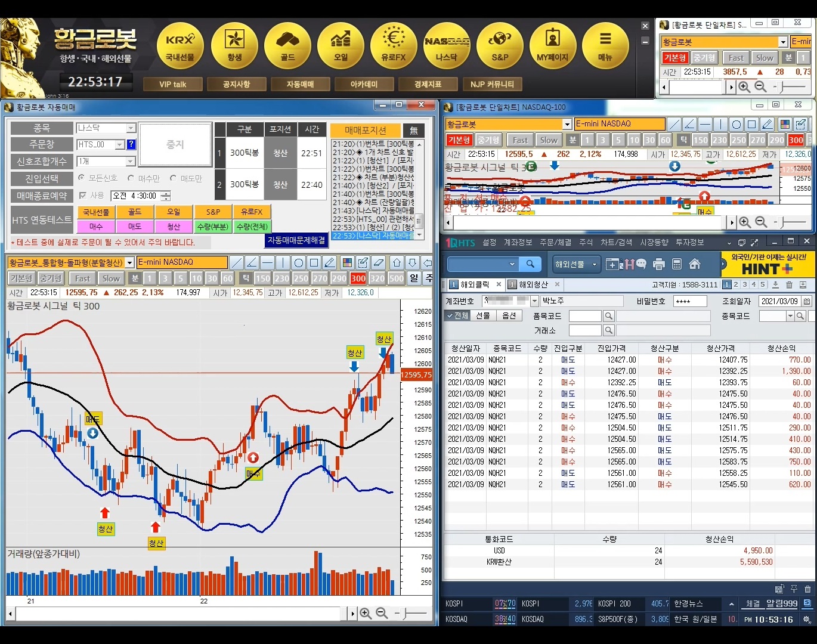The height and width of the screenshot is (644, 817).
Task: Select the 300 tick button in main chart
Action: tap(358, 278)
